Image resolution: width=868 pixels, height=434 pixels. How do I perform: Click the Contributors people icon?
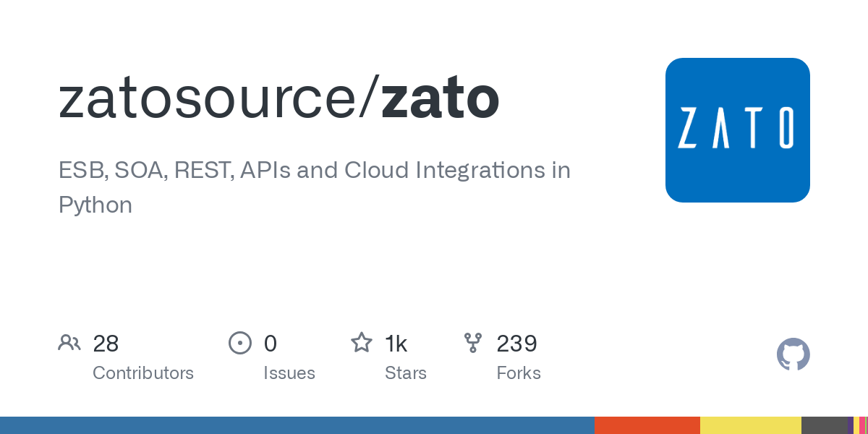coord(69,343)
